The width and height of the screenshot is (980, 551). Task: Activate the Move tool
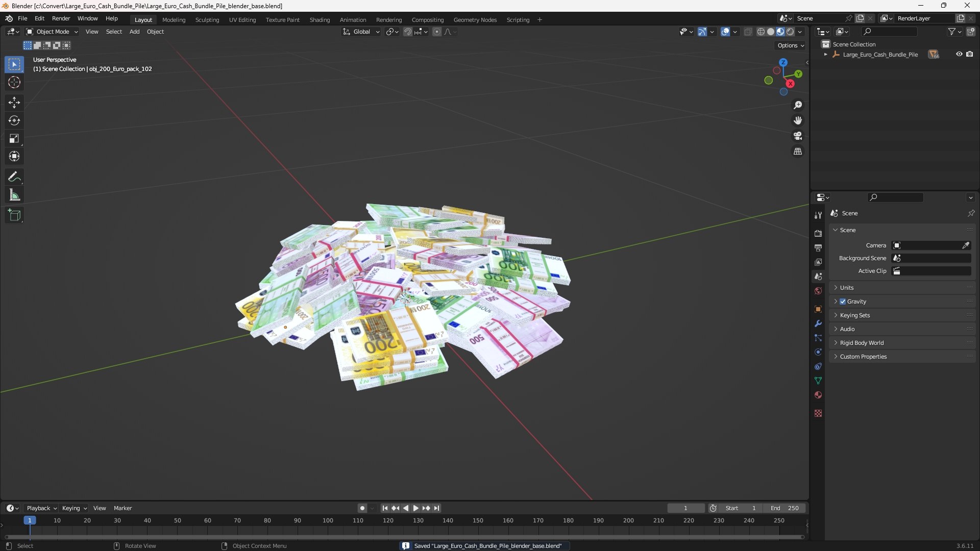click(x=14, y=103)
